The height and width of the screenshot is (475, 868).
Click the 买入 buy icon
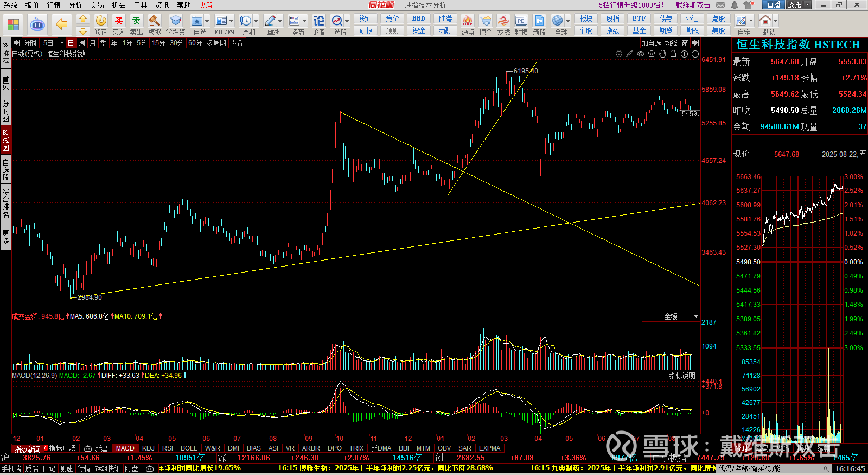(x=118, y=21)
